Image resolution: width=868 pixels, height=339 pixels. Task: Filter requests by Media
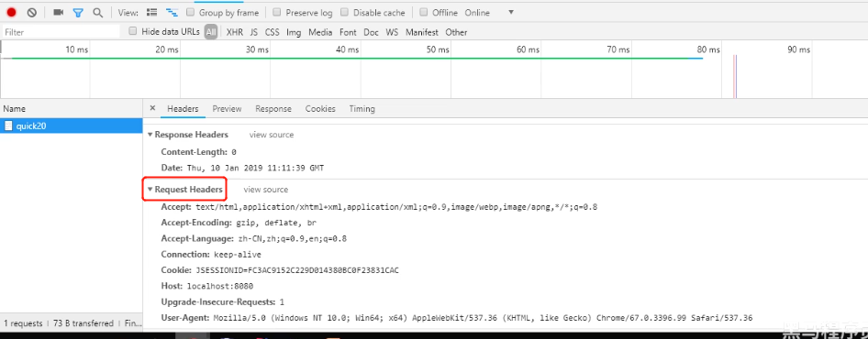point(320,32)
